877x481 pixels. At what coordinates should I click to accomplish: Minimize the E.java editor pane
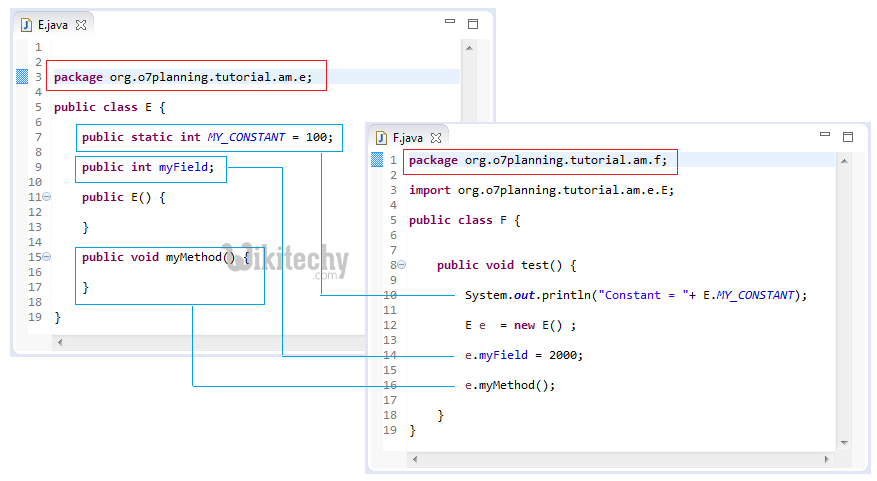tap(450, 22)
